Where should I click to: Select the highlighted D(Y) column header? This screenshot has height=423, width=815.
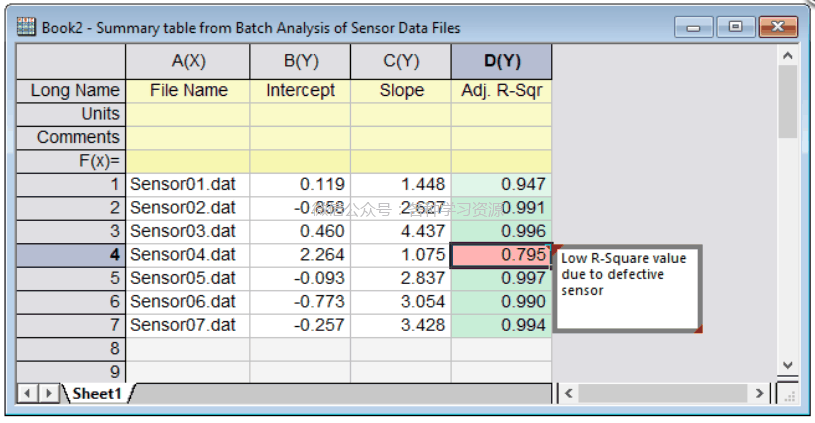(x=502, y=61)
